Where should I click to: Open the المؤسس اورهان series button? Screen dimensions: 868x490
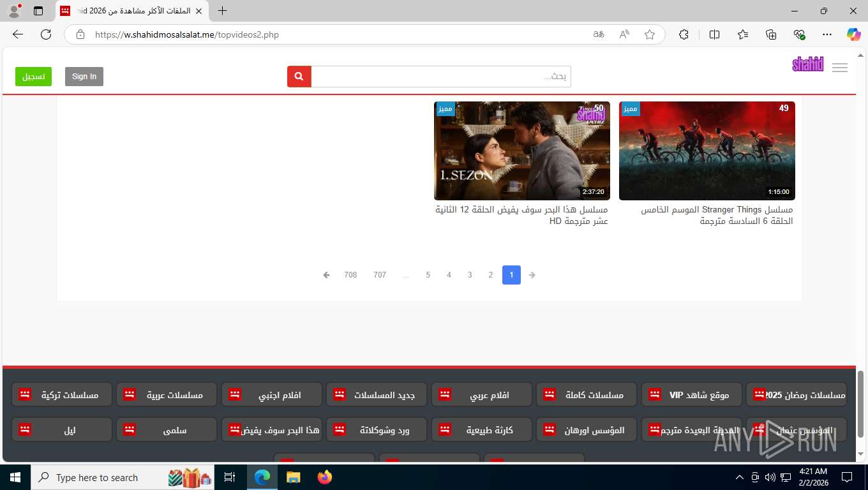point(587,429)
